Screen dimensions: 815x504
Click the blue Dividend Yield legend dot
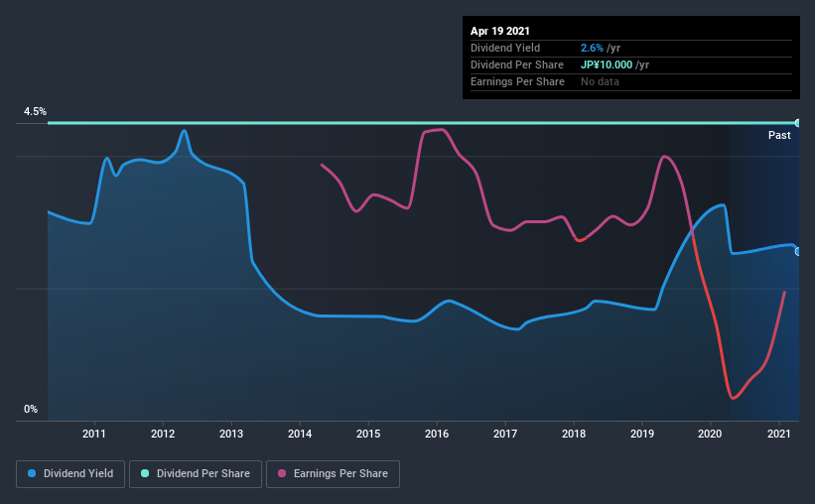[32, 473]
